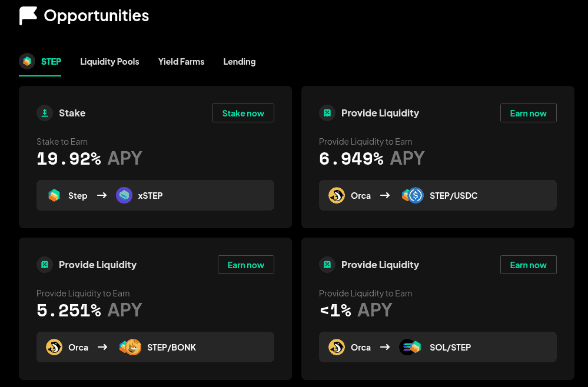Click the Opportunities heading text
This screenshot has width=588, height=387.
[97, 16]
